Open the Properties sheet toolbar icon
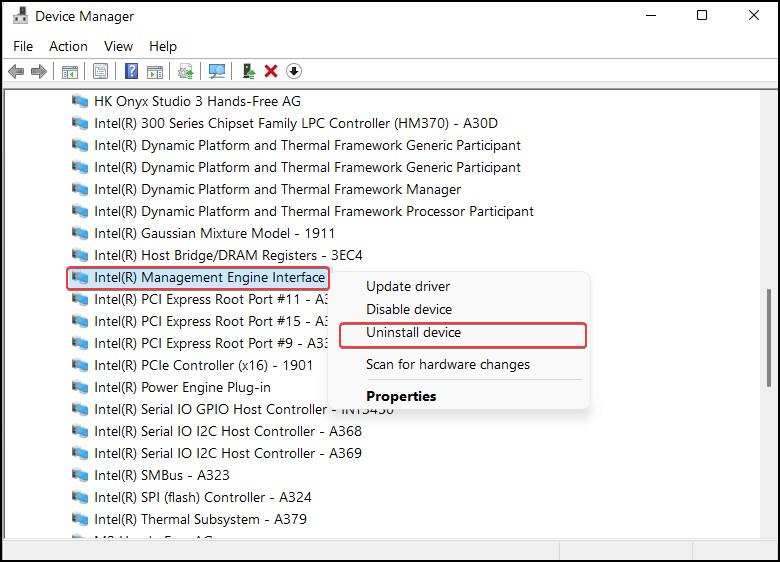780x562 pixels. pos(100,72)
